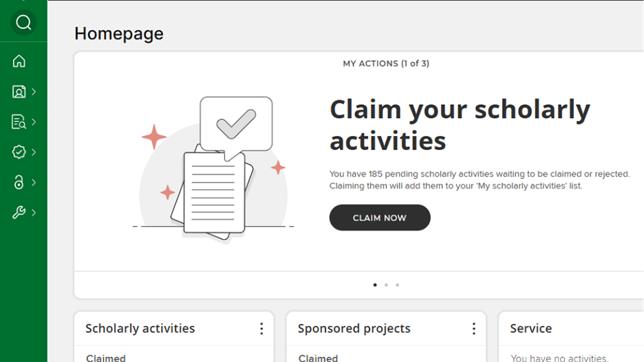Image resolution: width=644 pixels, height=362 pixels.
Task: Open the document search icon in sidebar
Action: click(19, 122)
